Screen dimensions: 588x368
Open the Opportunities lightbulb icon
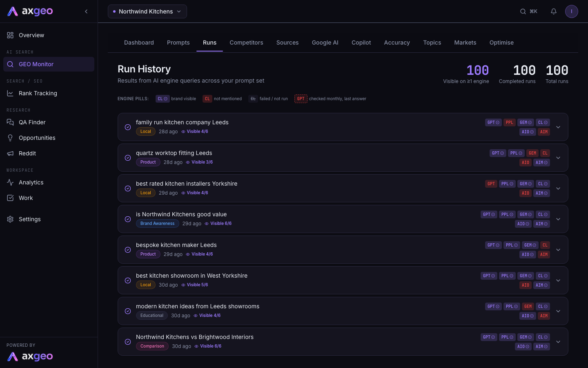coord(10,138)
